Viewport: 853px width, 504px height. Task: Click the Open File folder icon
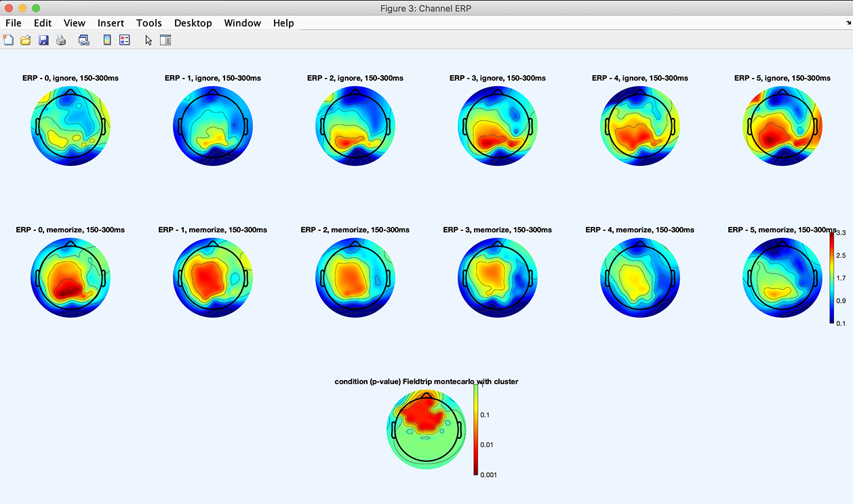click(26, 40)
